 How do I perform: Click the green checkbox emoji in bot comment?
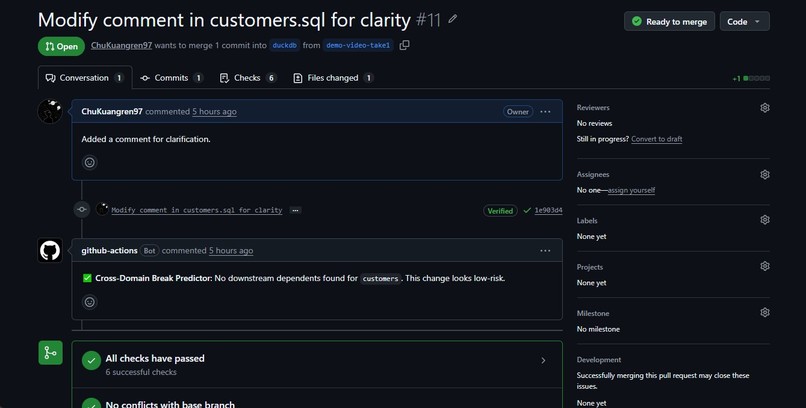pos(87,278)
